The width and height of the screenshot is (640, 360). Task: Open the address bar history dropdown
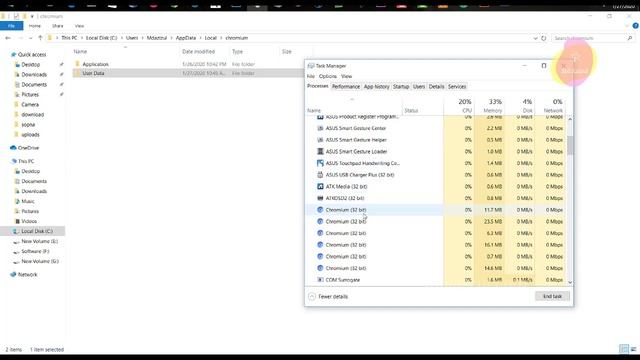[535, 38]
